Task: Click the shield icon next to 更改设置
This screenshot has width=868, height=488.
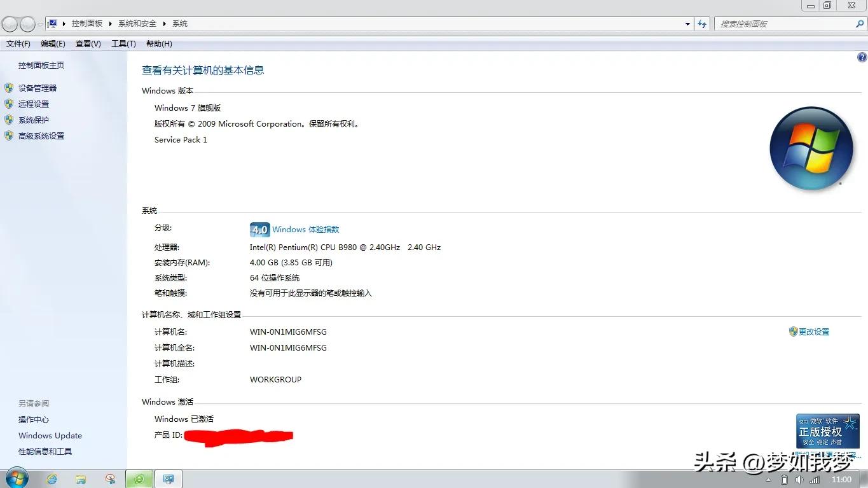Action: 792,331
